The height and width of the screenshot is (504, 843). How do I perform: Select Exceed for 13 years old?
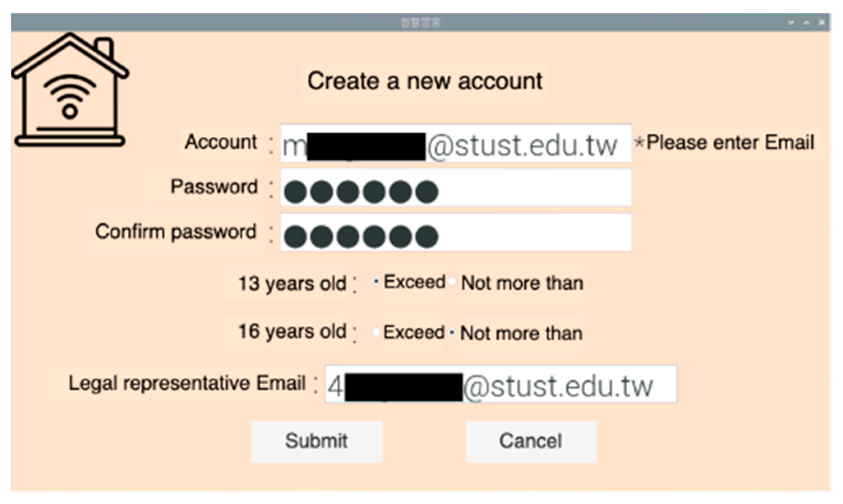(x=376, y=282)
